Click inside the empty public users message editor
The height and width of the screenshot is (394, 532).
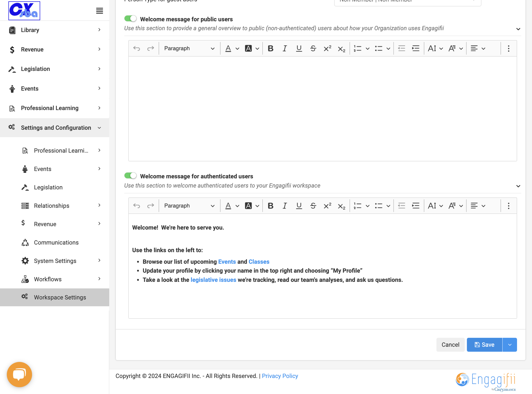[x=322, y=109]
